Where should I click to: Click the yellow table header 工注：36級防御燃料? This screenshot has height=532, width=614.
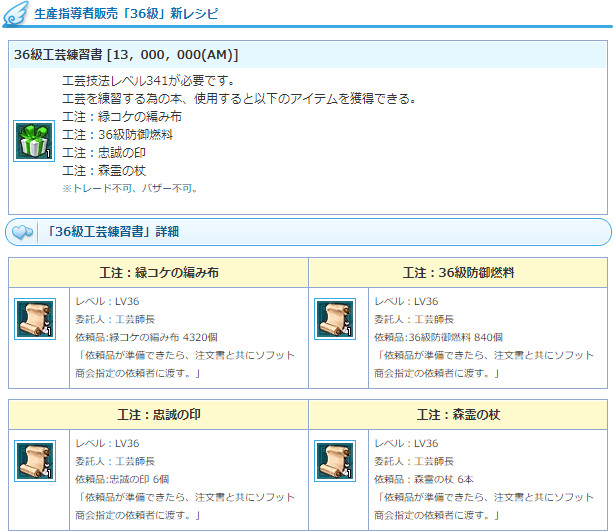coord(458,272)
